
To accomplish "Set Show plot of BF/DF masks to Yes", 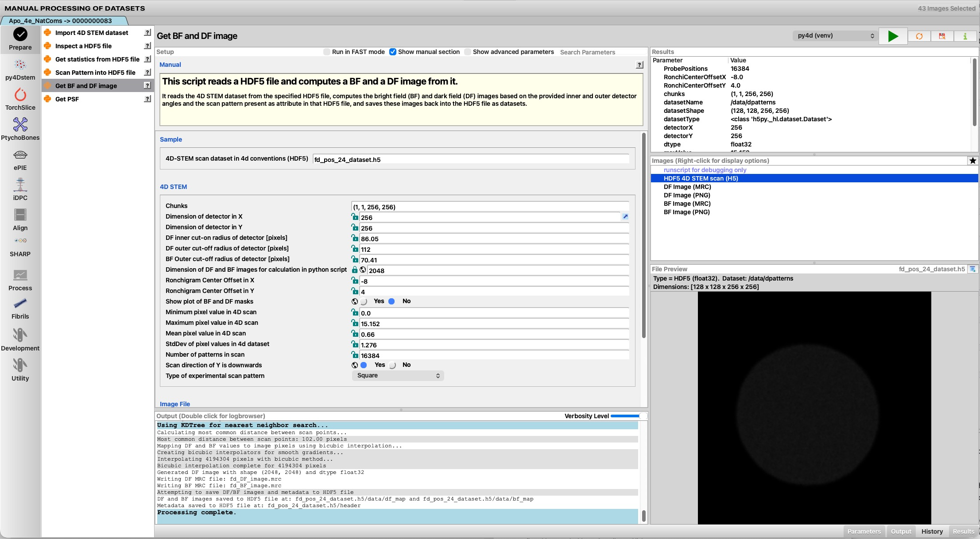I will [364, 301].
